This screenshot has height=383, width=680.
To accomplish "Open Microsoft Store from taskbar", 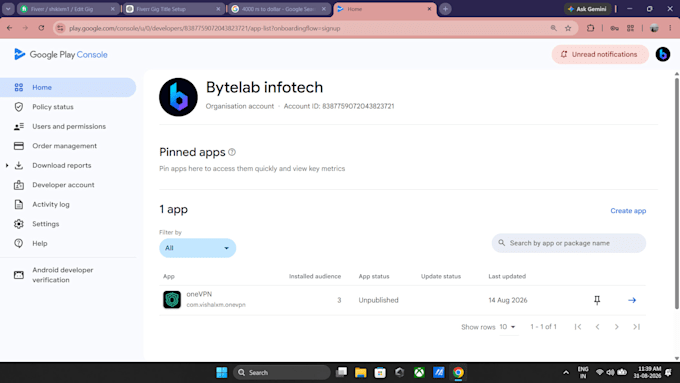I will pyautogui.click(x=380, y=373).
